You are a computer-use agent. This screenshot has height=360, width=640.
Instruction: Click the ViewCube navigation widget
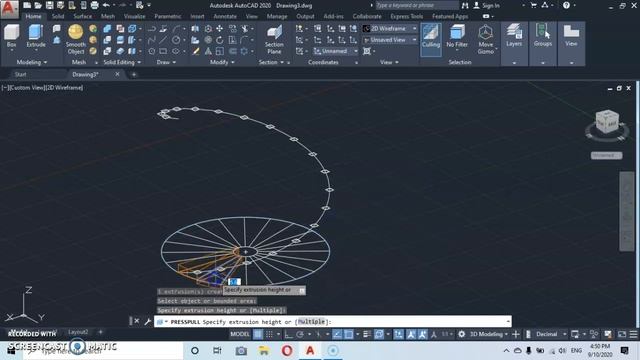[x=607, y=122]
